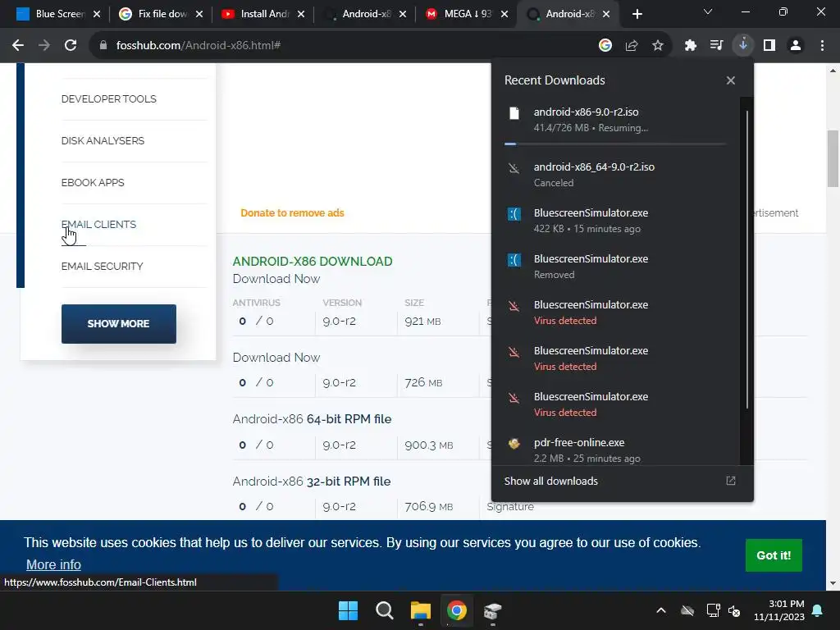Viewport: 840px width, 630px height.
Task: Click download progress bar for android-x86 iso
Action: tap(615, 144)
